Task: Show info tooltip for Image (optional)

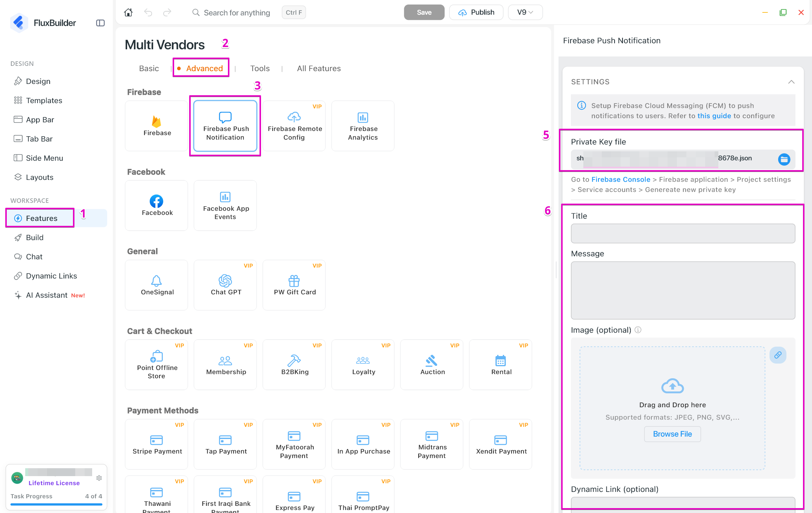Action: coord(638,330)
